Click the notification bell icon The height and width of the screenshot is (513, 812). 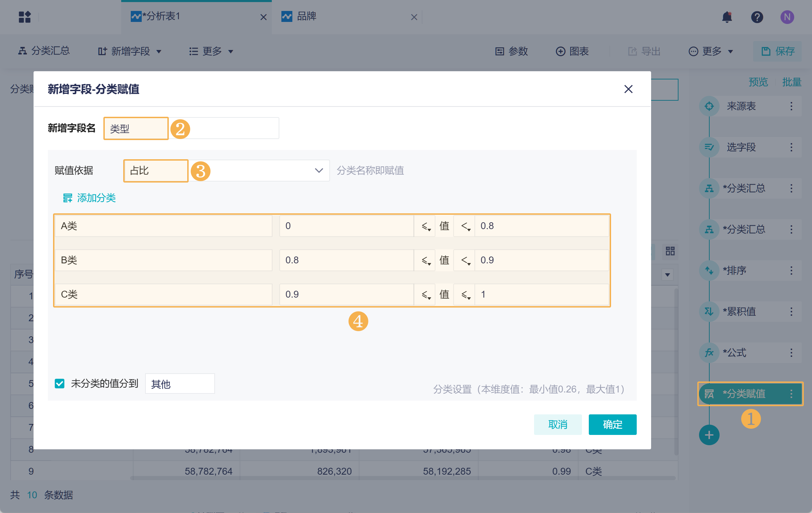pyautogui.click(x=726, y=17)
